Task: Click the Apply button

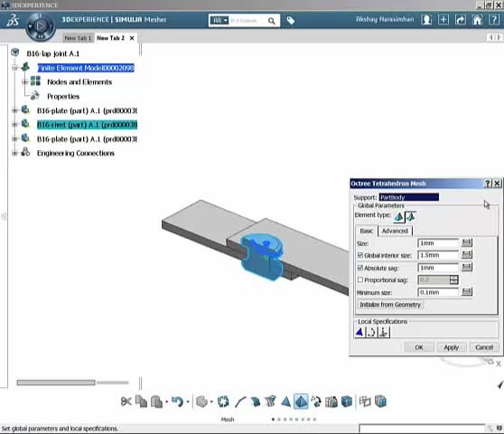Action: (452, 347)
